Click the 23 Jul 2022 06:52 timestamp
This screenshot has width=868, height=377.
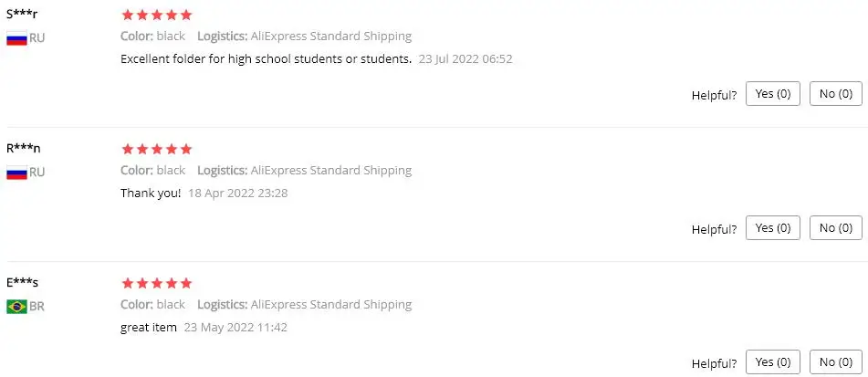tap(465, 59)
